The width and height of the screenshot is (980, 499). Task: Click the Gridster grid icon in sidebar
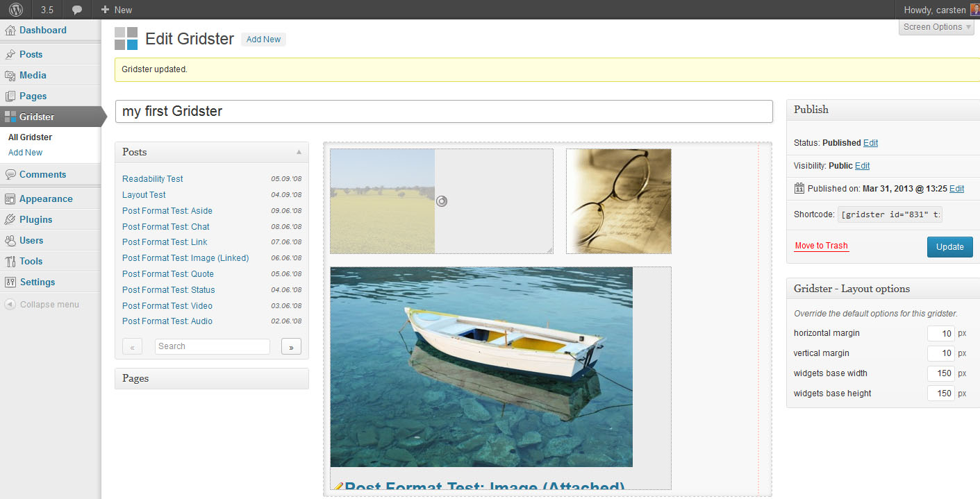(10, 117)
